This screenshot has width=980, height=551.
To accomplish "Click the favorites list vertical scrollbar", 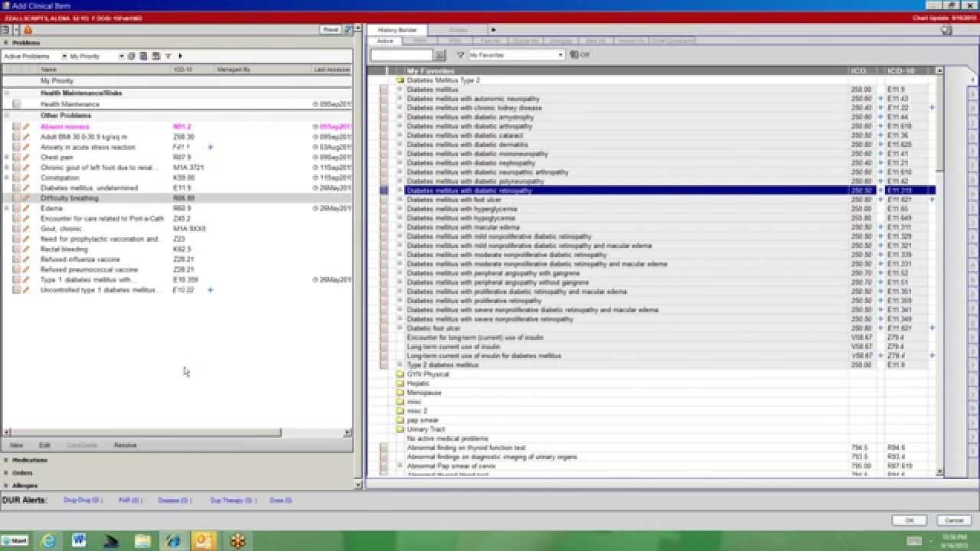I will 939,122.
